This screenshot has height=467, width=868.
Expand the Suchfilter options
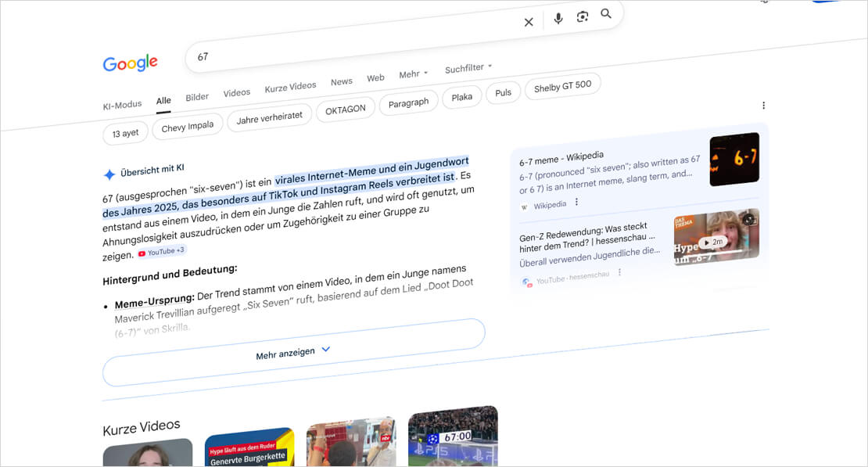[467, 67]
